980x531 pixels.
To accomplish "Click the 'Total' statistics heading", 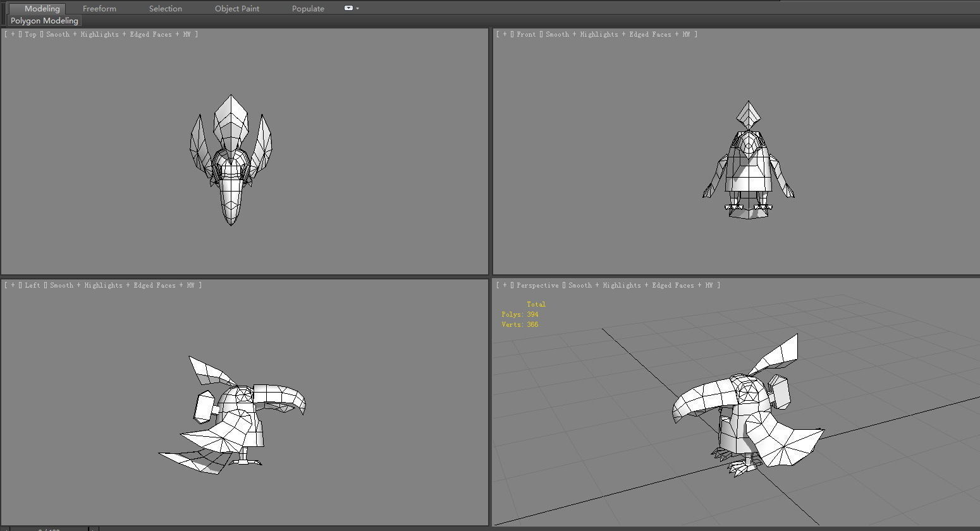I will click(536, 304).
